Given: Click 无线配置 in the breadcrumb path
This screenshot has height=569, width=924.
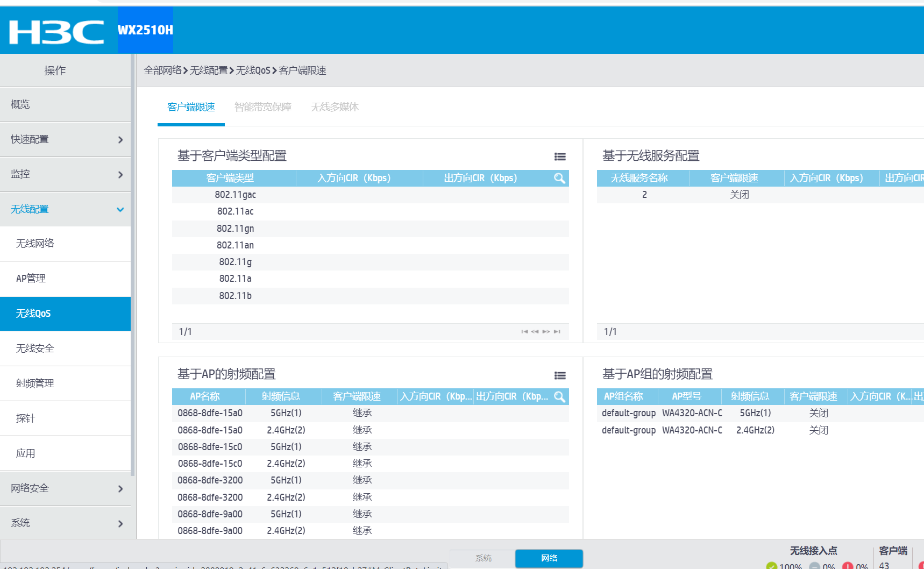Looking at the screenshot, I should coord(209,70).
